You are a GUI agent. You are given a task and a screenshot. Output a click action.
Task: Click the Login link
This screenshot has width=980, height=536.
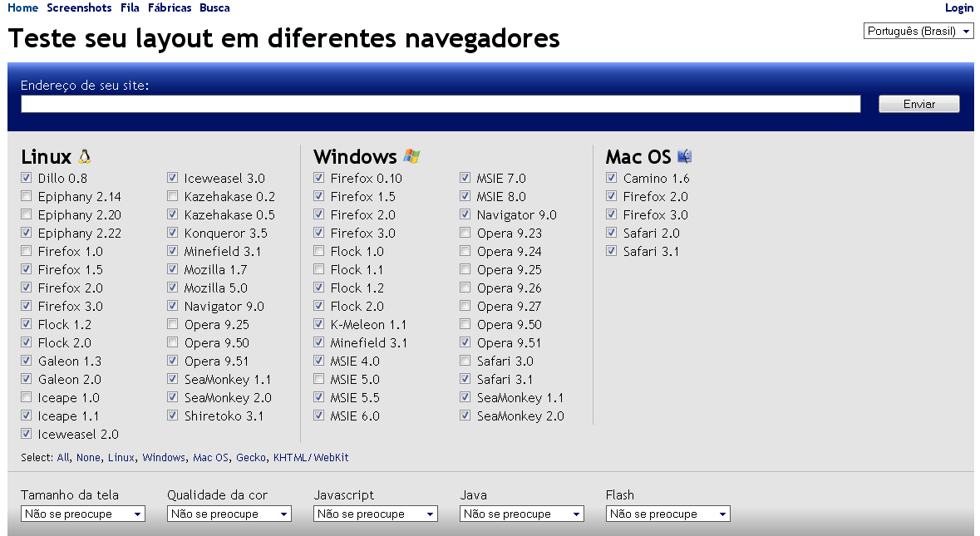click(959, 7)
